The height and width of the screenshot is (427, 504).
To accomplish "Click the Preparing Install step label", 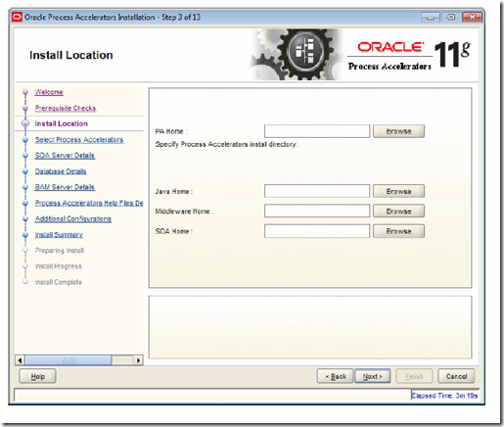I will point(60,251).
